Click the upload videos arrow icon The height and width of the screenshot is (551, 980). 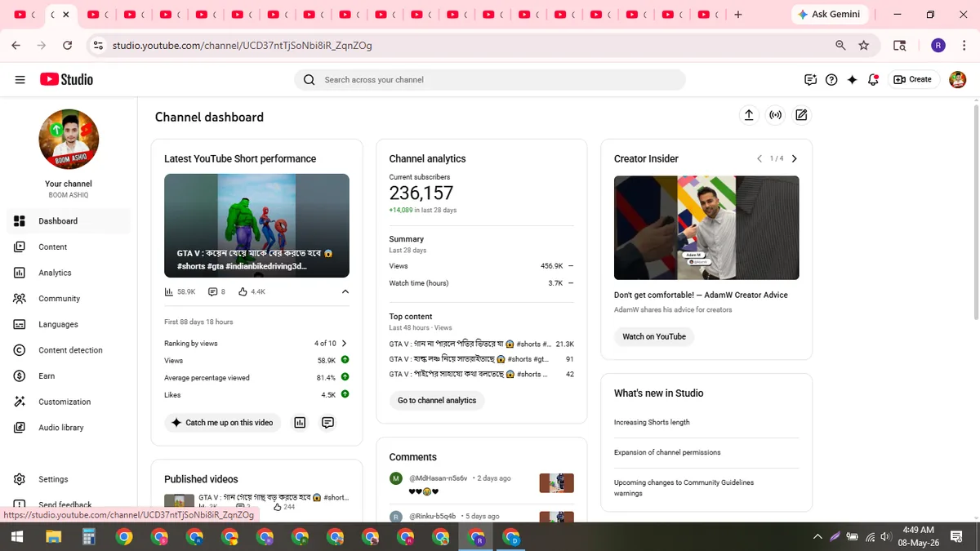[749, 115]
